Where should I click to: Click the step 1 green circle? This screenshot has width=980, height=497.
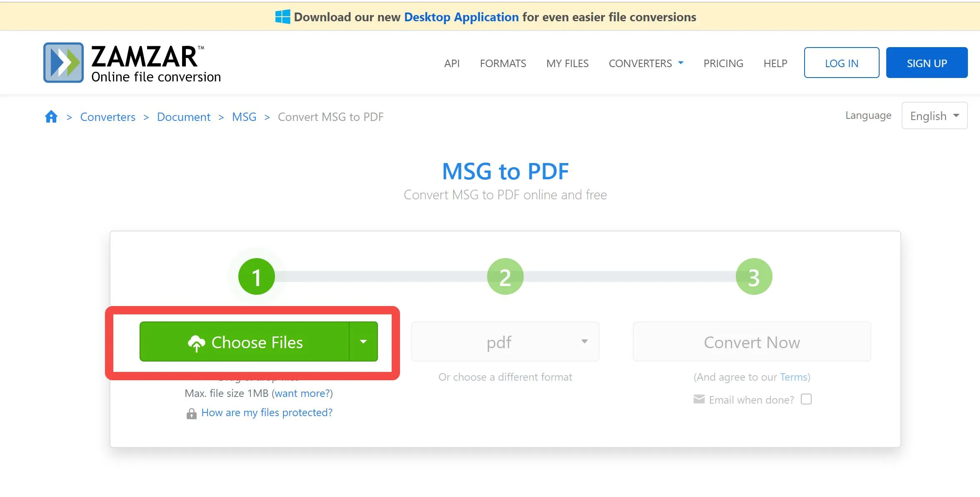coord(256,276)
